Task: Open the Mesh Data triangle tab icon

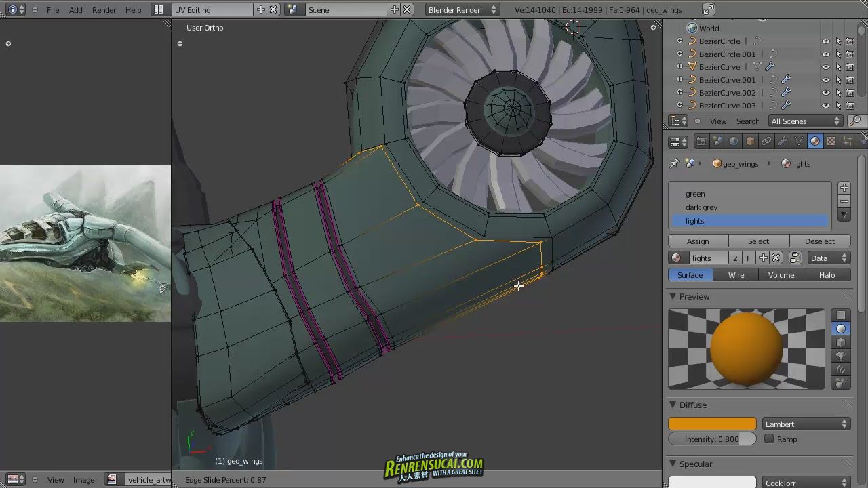Action: [x=799, y=141]
